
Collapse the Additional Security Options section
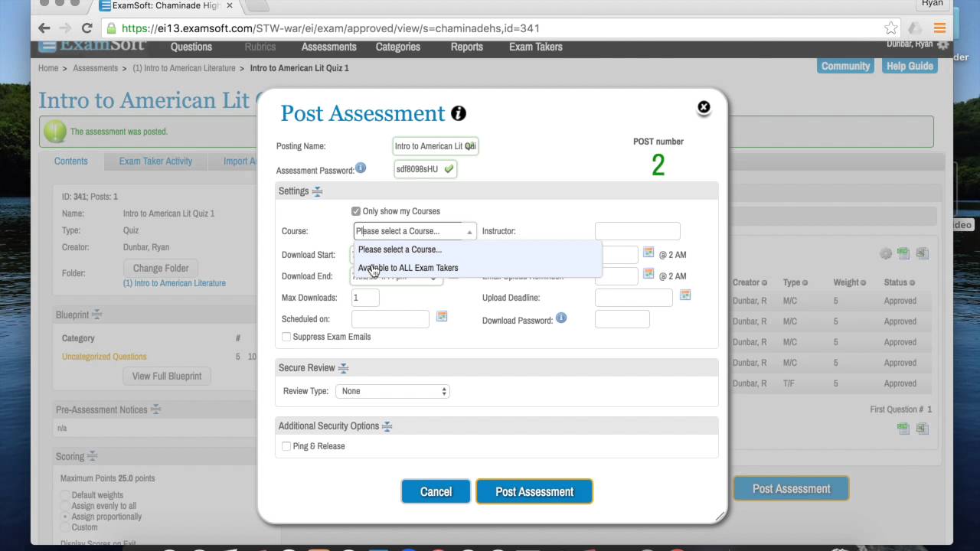[387, 426]
